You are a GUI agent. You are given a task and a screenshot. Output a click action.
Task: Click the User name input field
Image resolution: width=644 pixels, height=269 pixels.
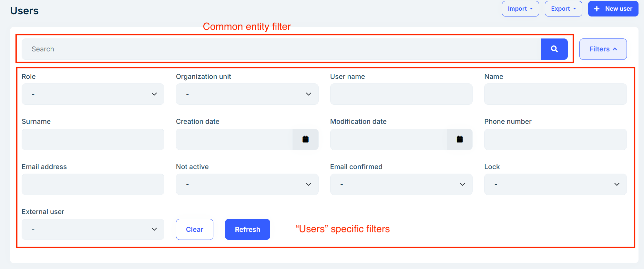(x=401, y=94)
